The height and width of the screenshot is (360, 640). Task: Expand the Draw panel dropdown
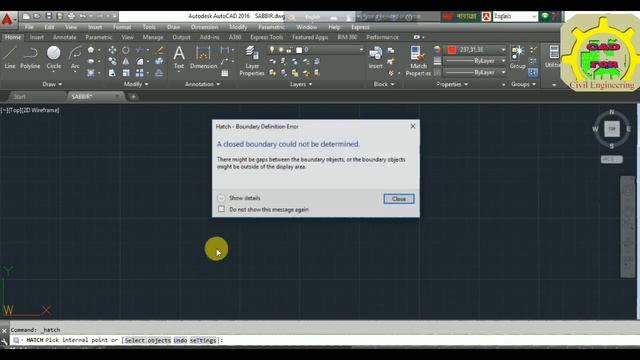pos(52,84)
